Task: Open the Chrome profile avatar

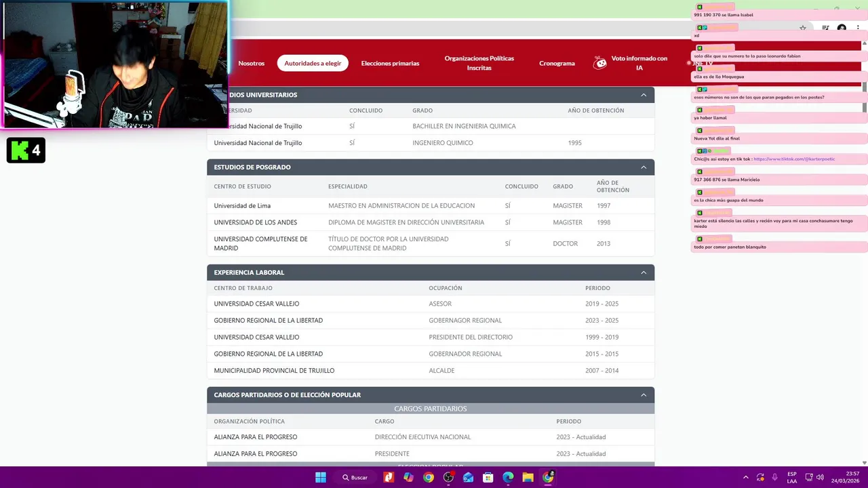Action: tap(842, 28)
